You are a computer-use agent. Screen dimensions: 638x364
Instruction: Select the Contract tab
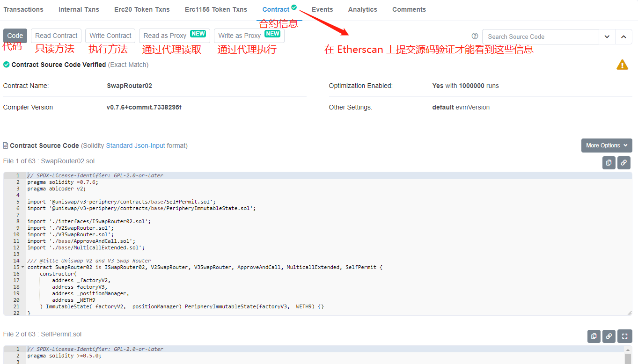click(x=276, y=9)
